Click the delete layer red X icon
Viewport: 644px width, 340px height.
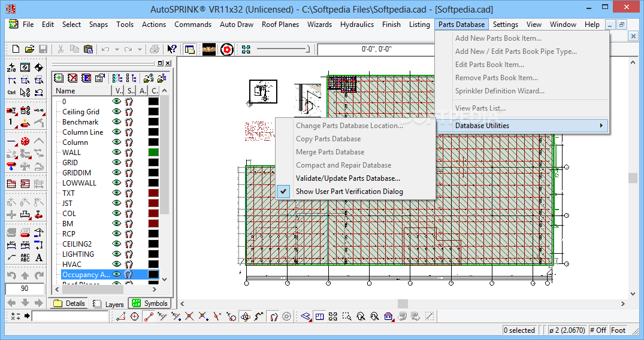pyautogui.click(x=72, y=78)
